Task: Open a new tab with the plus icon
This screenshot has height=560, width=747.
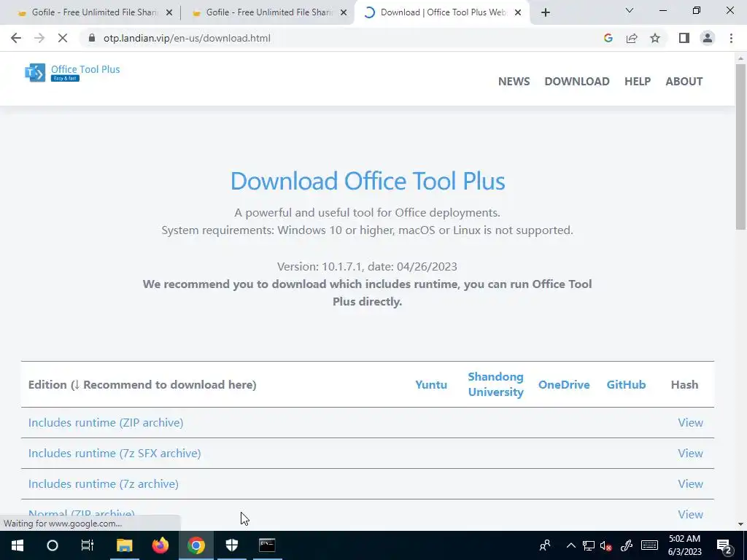Action: pyautogui.click(x=546, y=12)
